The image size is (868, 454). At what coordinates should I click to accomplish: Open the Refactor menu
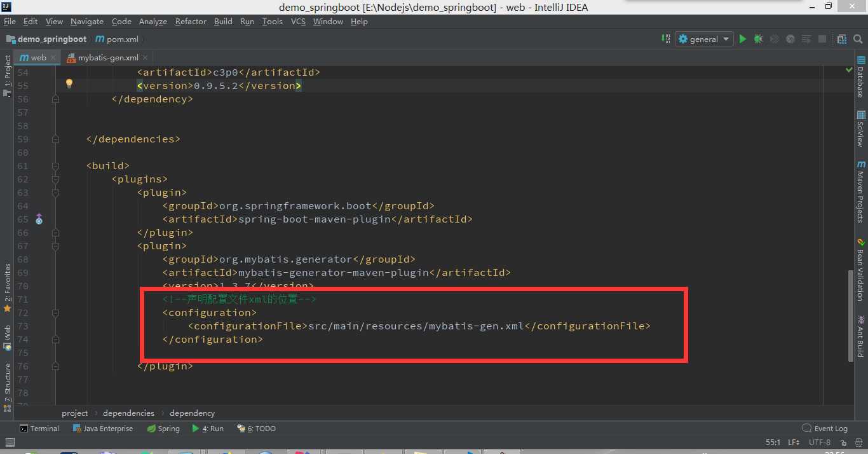(x=191, y=21)
